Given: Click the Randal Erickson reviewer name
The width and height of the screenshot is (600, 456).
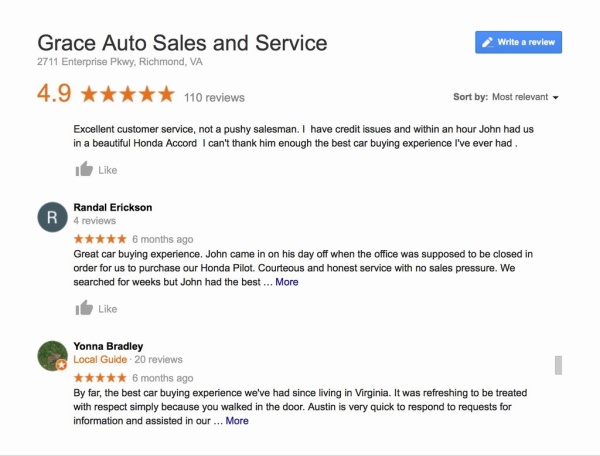Looking at the screenshot, I should 112,207.
